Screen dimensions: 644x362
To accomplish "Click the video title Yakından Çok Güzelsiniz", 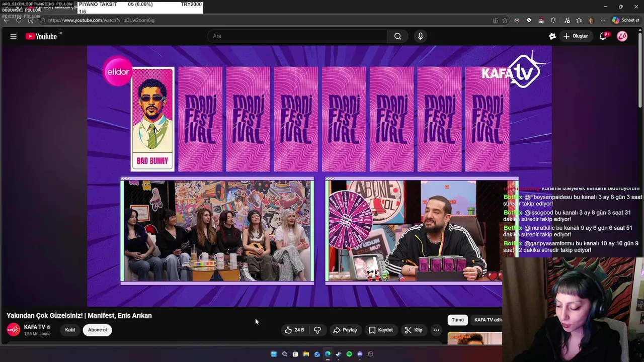I will click(x=79, y=316).
